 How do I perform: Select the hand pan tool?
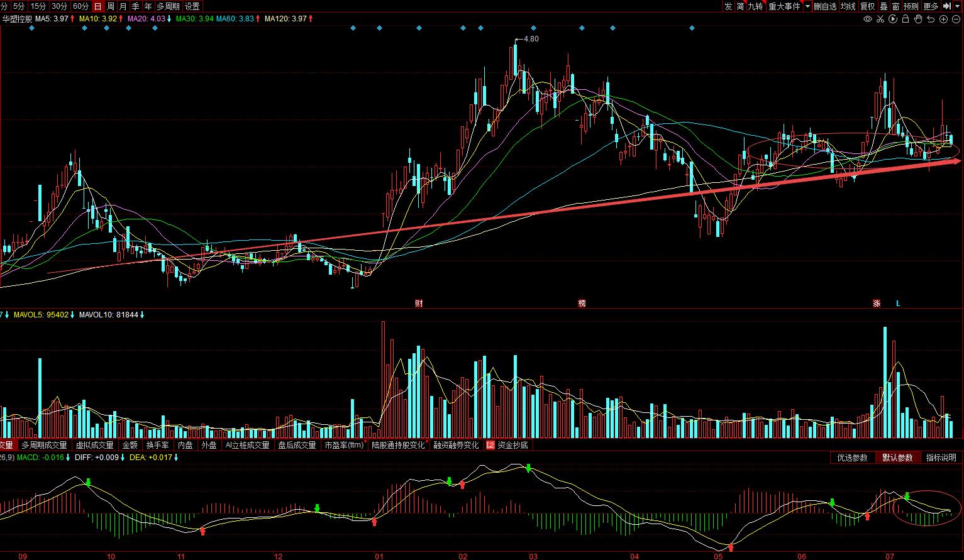click(918, 19)
